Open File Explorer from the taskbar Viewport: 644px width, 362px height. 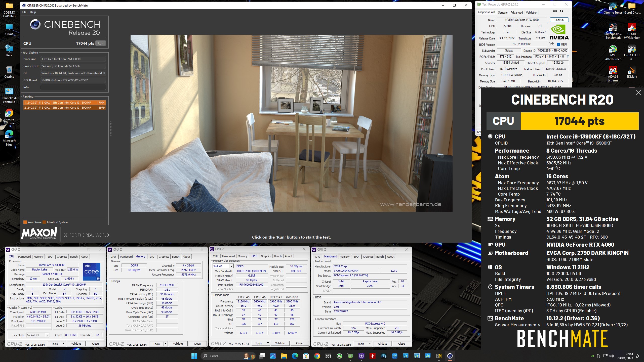[284, 356]
